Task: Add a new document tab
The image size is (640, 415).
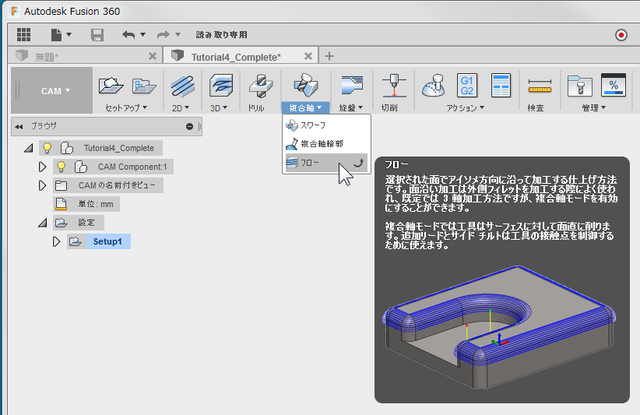Action: (329, 56)
